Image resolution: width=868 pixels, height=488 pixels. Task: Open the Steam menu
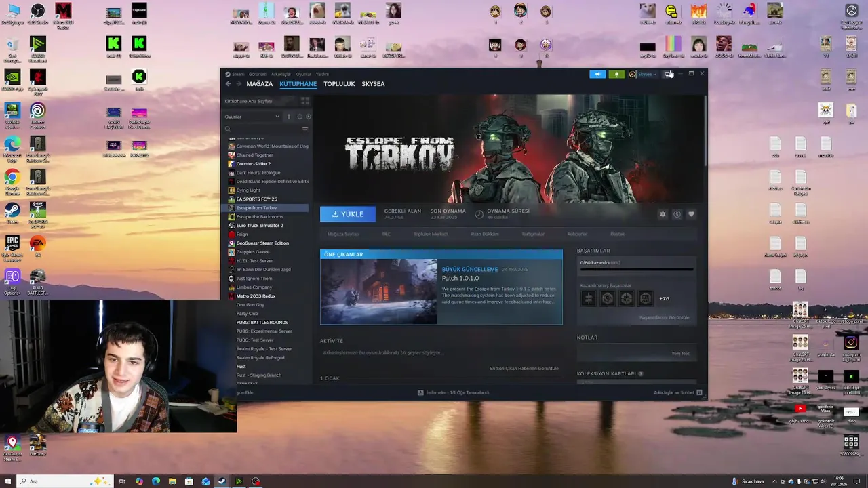coord(238,74)
